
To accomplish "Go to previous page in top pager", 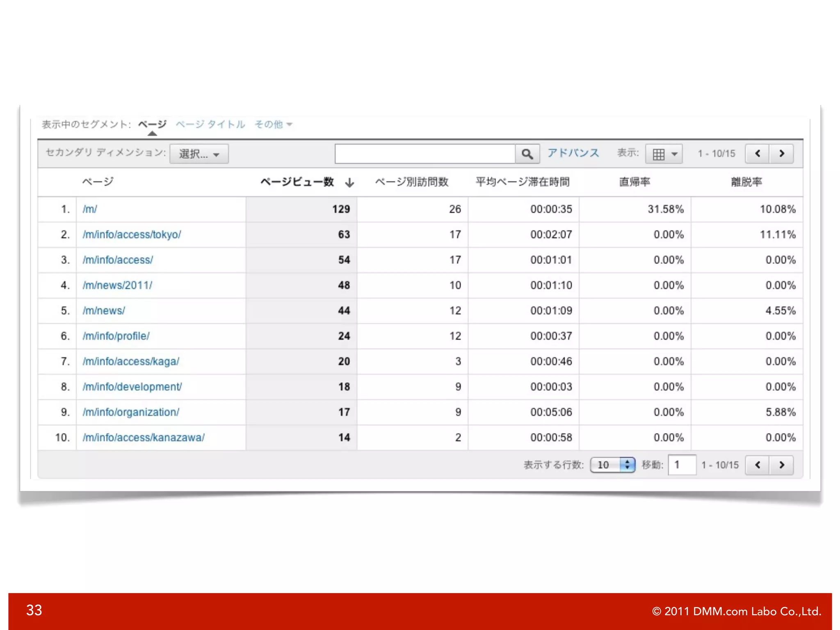I will (757, 154).
